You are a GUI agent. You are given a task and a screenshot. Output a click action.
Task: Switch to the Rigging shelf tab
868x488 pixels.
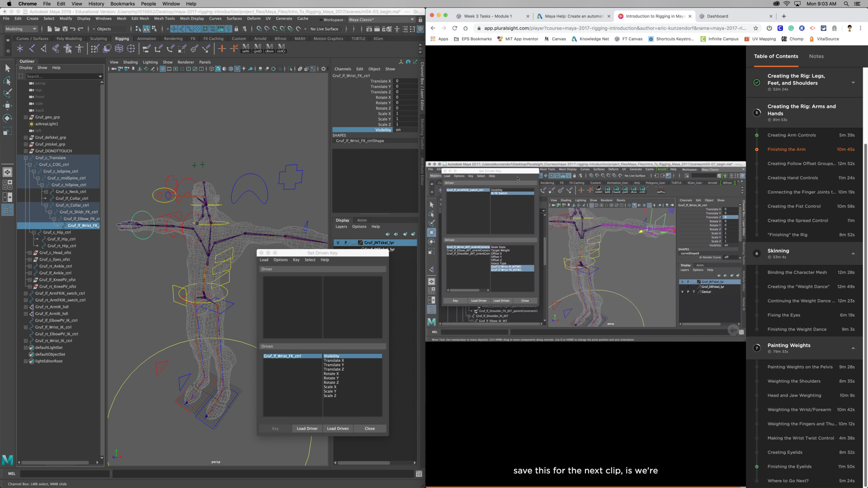tap(122, 39)
